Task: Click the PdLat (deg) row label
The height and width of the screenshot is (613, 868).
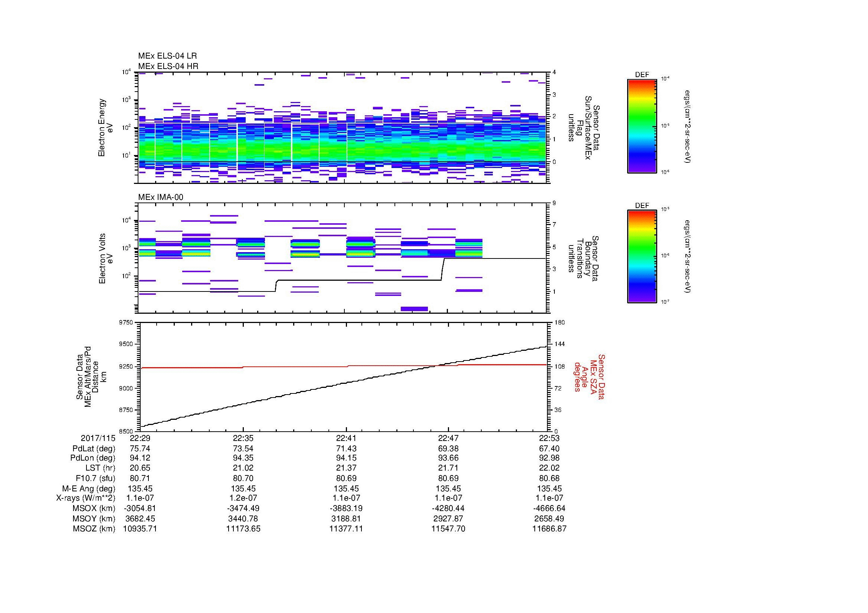Action: click(94, 449)
